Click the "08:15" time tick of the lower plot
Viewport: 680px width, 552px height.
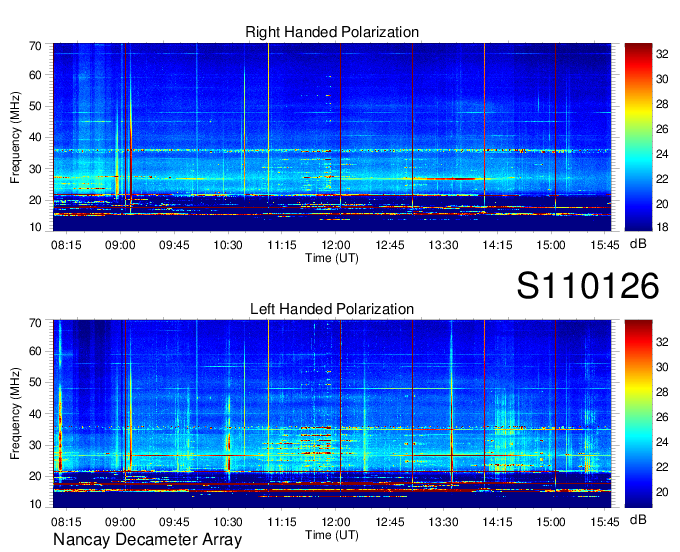coord(66,522)
